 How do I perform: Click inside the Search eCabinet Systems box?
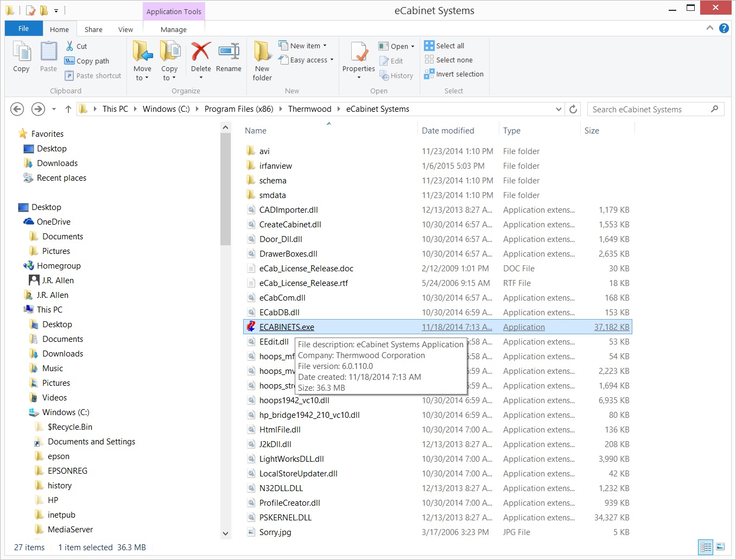pos(649,109)
